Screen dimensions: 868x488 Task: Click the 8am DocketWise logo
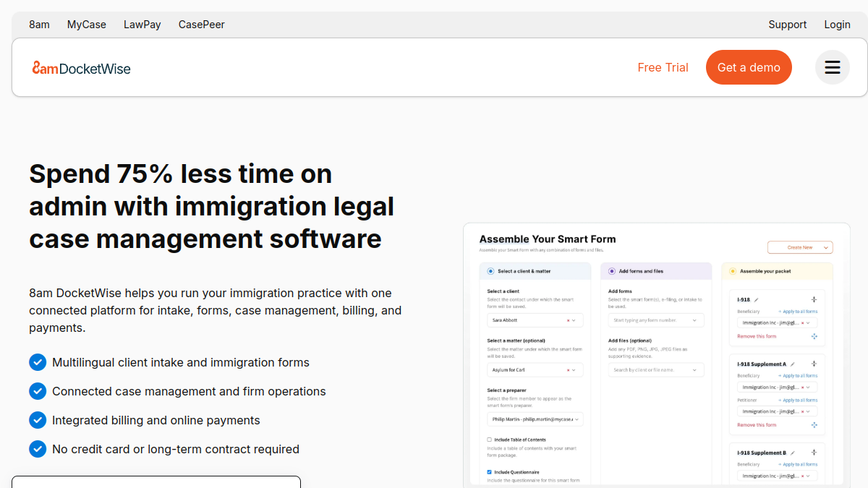click(81, 68)
